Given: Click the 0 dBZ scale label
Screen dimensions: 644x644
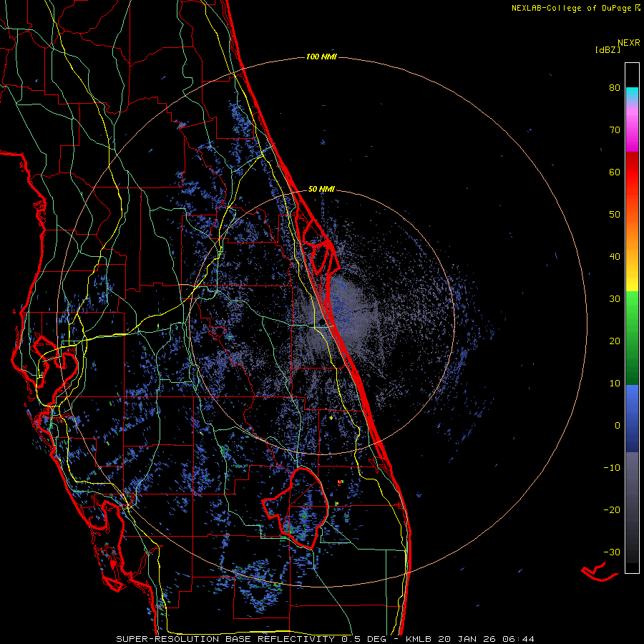Looking at the screenshot, I should pyautogui.click(x=618, y=426).
